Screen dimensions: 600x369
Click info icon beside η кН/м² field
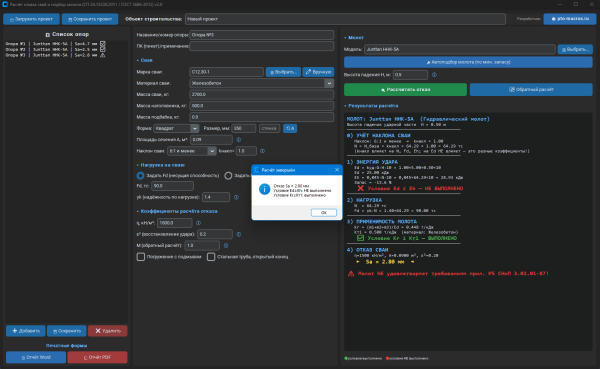point(198,223)
